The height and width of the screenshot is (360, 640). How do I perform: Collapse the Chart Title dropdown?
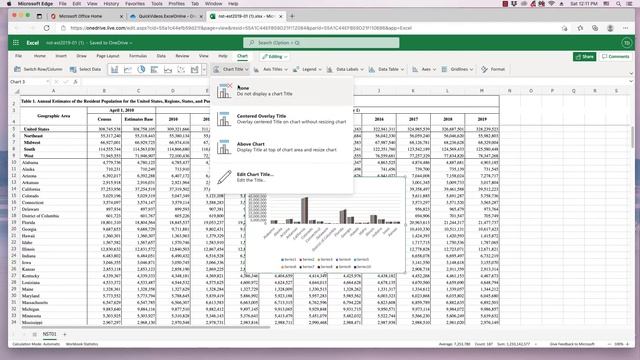[x=231, y=69]
